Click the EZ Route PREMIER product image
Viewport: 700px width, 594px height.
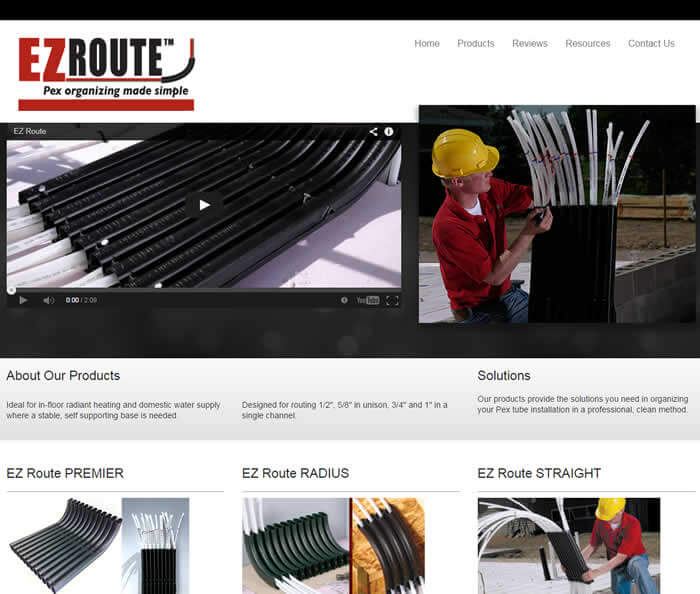point(98,546)
